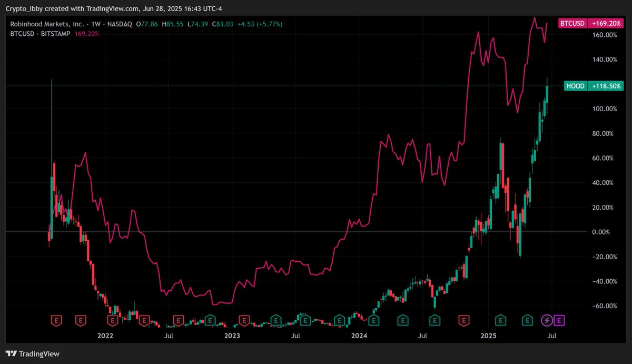Click the NASDAQ exchange label
Image resolution: width=632 pixels, height=364 pixels.
pos(120,24)
